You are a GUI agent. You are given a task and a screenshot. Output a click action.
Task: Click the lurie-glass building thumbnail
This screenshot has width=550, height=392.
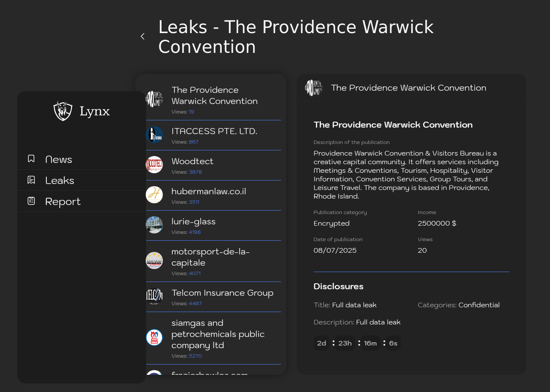coord(154,225)
